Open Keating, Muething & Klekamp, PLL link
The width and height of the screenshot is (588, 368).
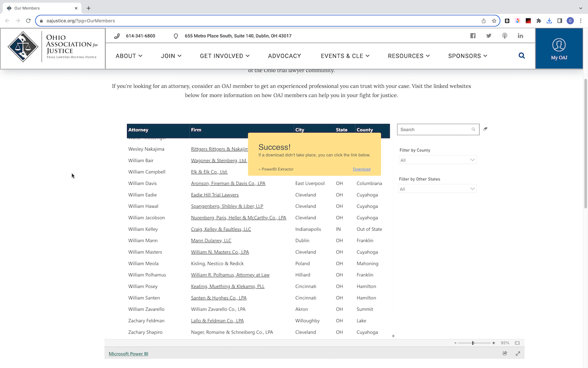tap(228, 287)
